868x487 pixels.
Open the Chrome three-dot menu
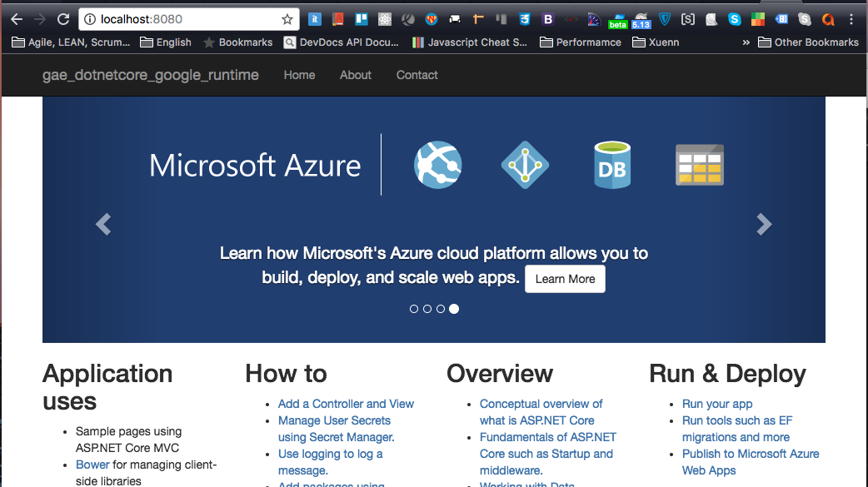pyautogui.click(x=851, y=19)
